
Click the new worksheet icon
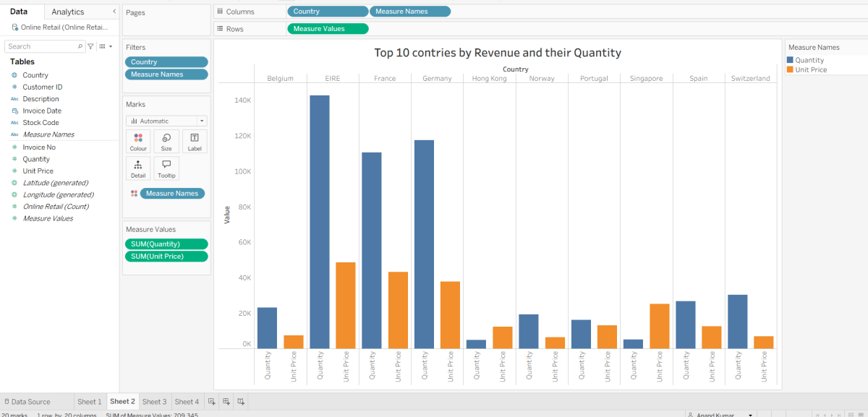212,401
